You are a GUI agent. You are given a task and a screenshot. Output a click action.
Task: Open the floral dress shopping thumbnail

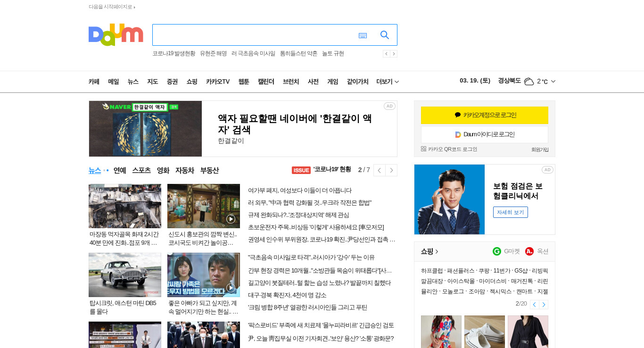tap(441, 331)
